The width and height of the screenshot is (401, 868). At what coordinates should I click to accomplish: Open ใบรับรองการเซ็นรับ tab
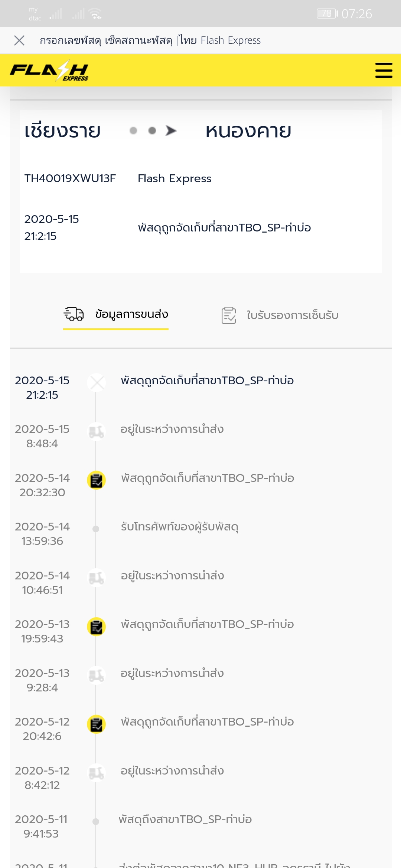tap(292, 315)
